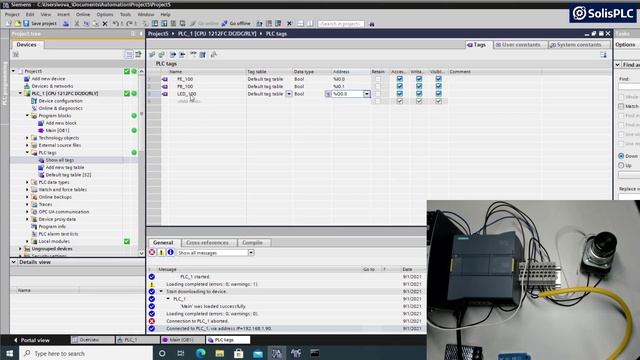The width and height of the screenshot is (640, 360).
Task: Toggle Retain checkbox for first PE_100 row
Action: [x=378, y=79]
